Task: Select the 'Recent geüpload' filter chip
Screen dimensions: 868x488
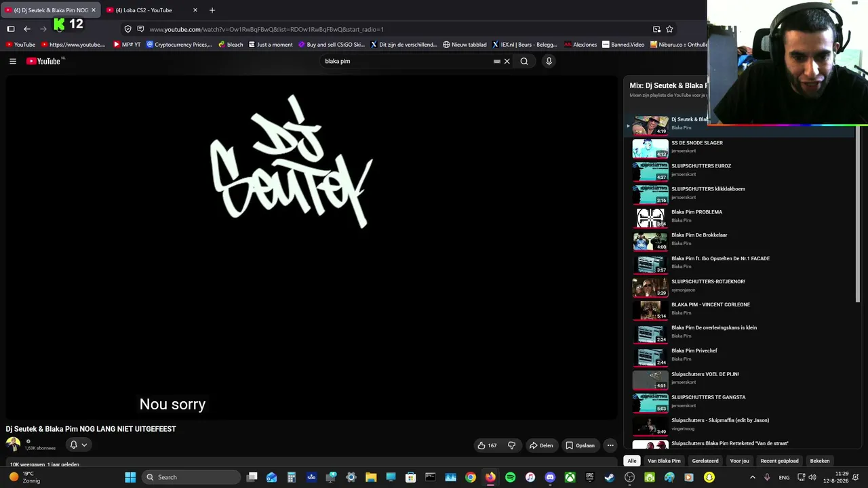Action: [779, 461]
